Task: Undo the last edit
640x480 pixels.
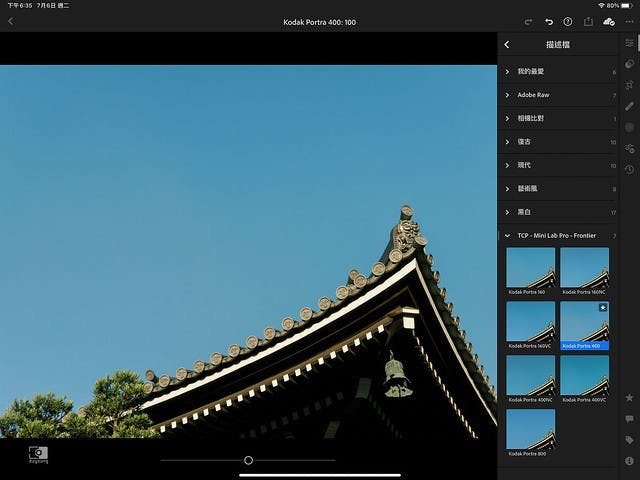Action: [549, 21]
